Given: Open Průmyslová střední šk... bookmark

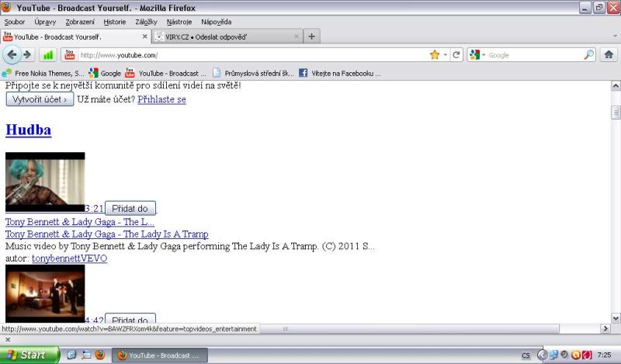Looking at the screenshot, I should (254, 73).
